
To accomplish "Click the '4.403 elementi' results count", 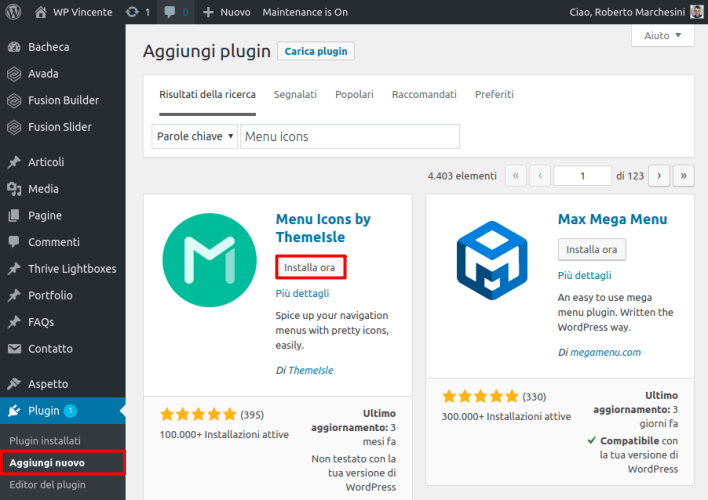I will click(x=462, y=176).
